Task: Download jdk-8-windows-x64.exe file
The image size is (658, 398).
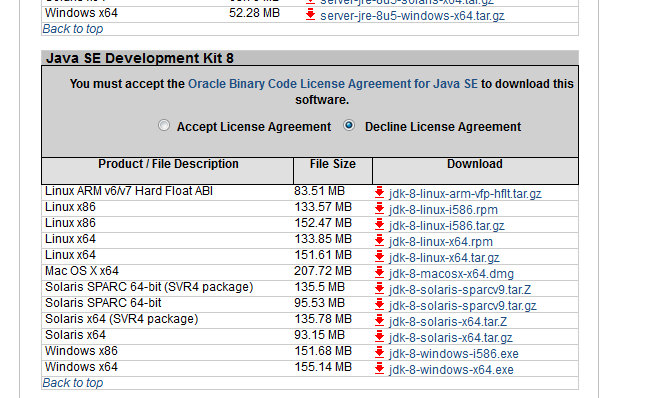Action: tap(451, 369)
